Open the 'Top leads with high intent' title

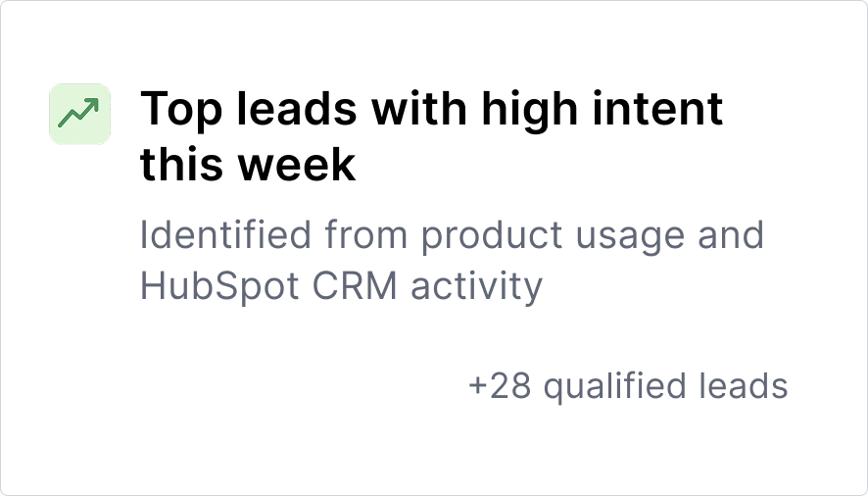pos(432,136)
